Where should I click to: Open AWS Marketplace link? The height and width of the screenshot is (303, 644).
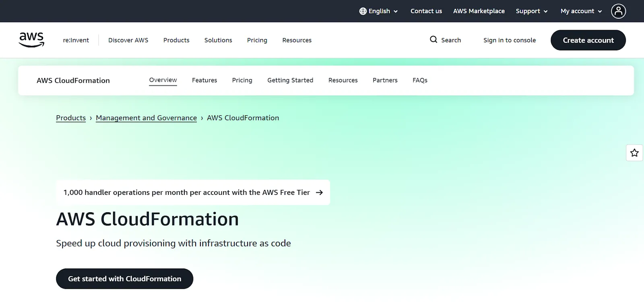tap(479, 11)
